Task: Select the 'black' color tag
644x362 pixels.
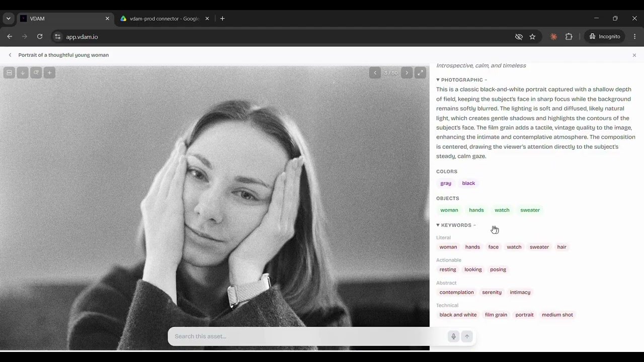Action: tap(468, 184)
